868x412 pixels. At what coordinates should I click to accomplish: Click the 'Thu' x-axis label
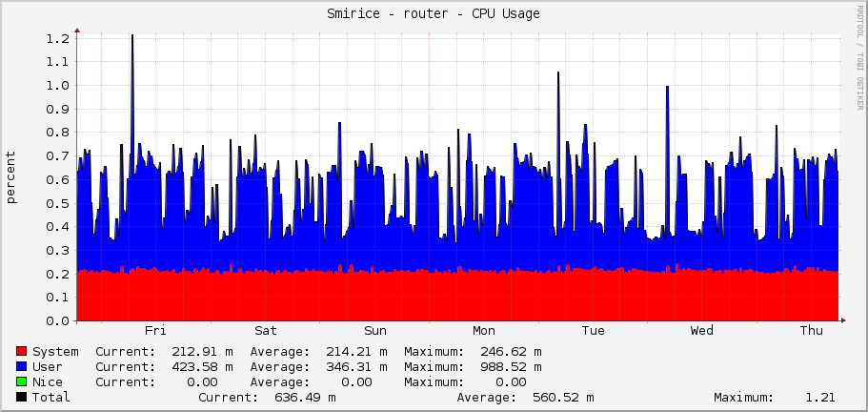coord(812,331)
